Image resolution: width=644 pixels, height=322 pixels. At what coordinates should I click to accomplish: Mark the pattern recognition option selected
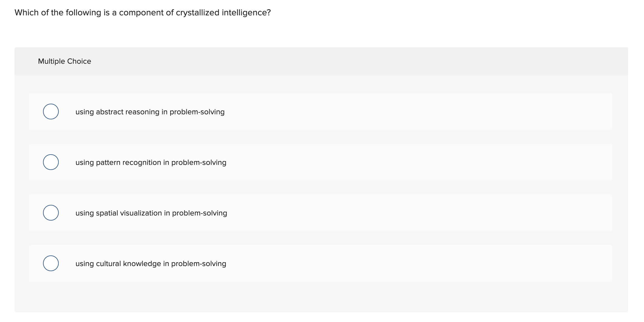(51, 162)
